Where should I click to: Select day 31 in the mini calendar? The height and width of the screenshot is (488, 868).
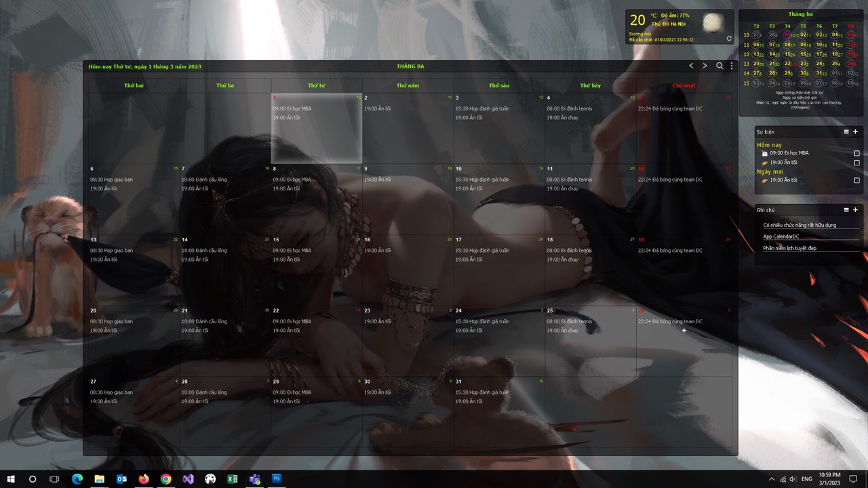coord(820,73)
